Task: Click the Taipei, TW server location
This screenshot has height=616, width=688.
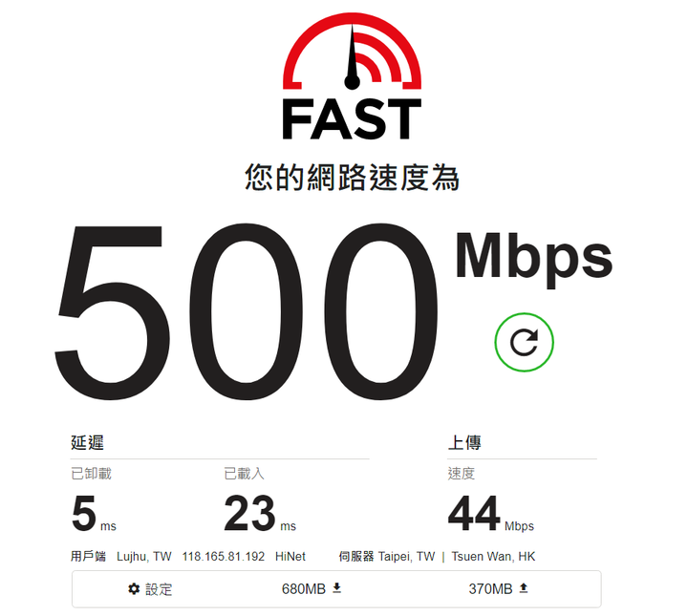Action: [x=406, y=557]
